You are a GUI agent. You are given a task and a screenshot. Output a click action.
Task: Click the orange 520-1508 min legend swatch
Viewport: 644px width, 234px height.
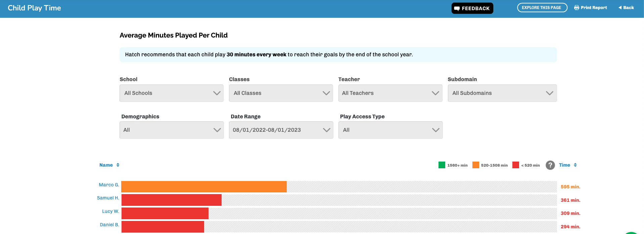(x=475, y=165)
